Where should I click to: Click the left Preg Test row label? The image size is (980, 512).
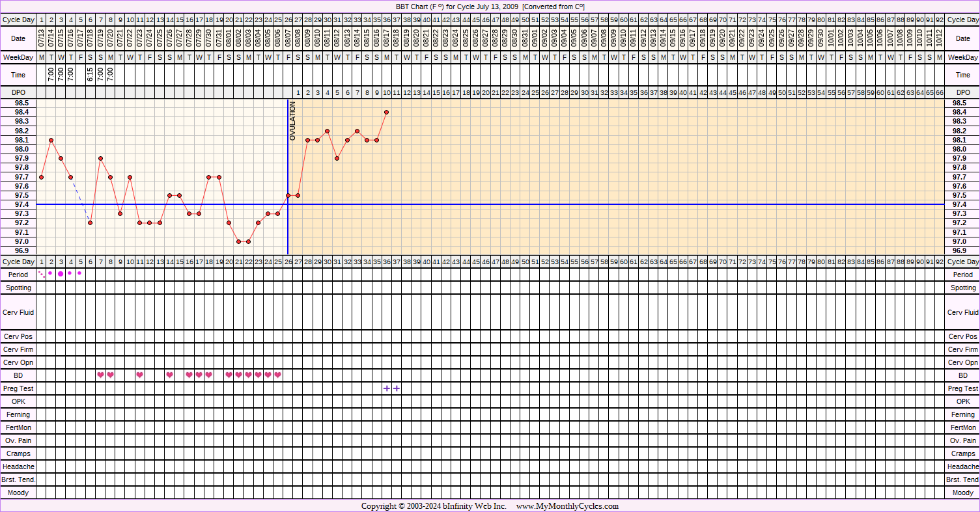[18, 388]
